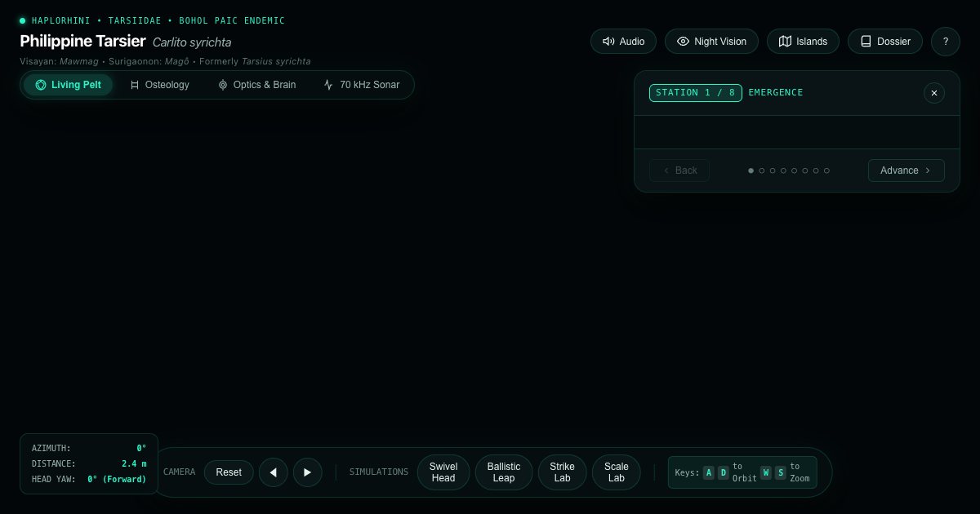Open the Optics & Brain tab
The width and height of the screenshot is (980, 514).
(x=256, y=85)
